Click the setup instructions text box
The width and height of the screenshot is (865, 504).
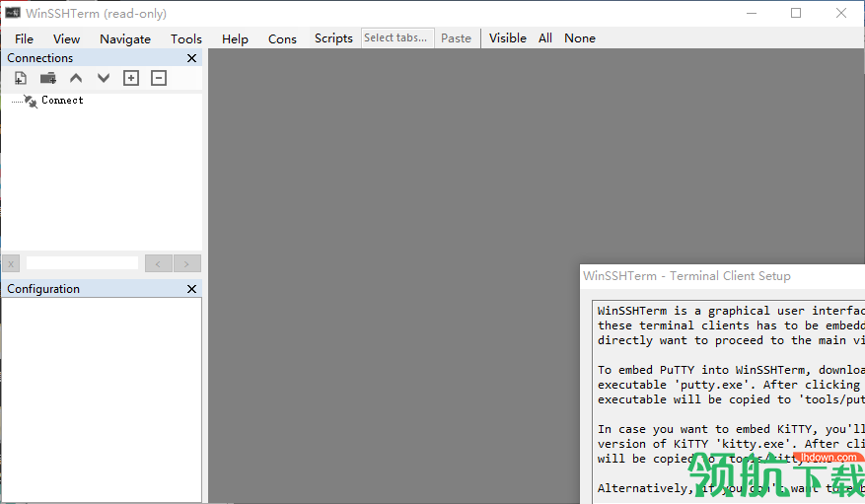tap(728, 401)
